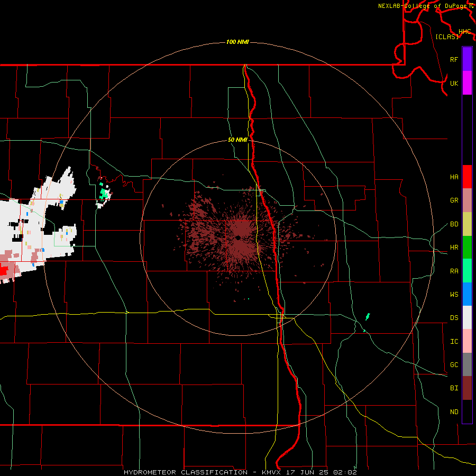Click the BI legend label
Screen dimensions: 476x476
[454, 388]
